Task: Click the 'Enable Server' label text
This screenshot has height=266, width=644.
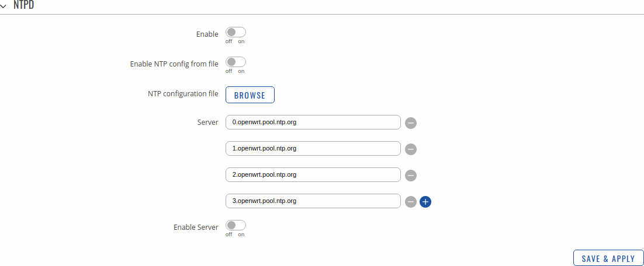Action: pos(196,227)
